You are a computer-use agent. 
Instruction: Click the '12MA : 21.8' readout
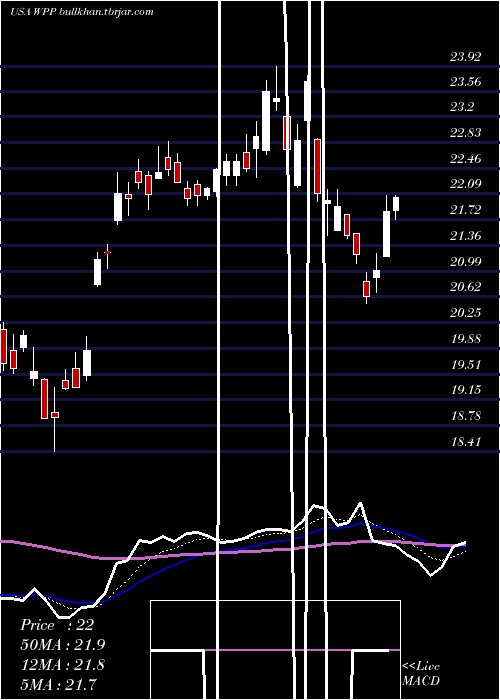click(x=62, y=664)
